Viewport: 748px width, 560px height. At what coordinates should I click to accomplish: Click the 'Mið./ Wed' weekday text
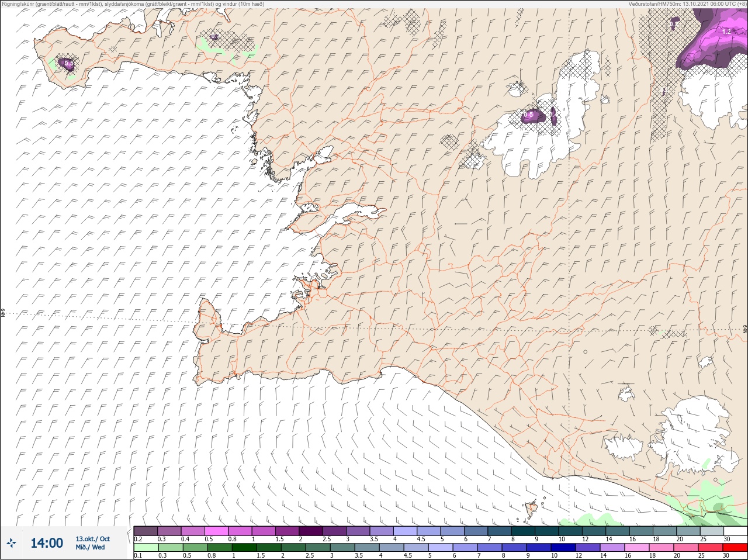[x=90, y=547]
